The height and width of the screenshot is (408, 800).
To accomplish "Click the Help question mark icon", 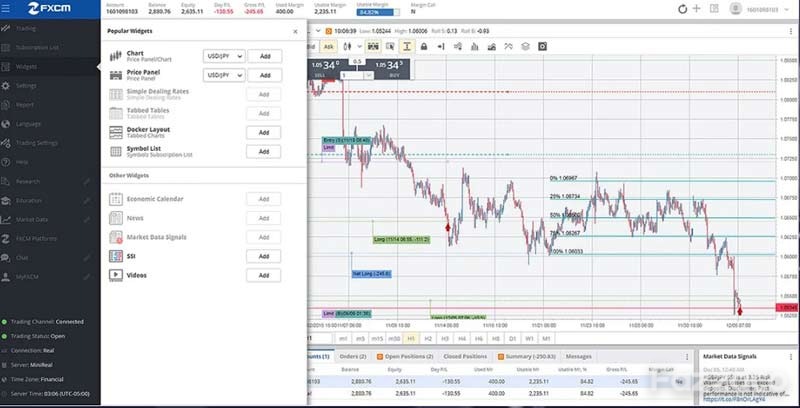I will tap(6, 162).
